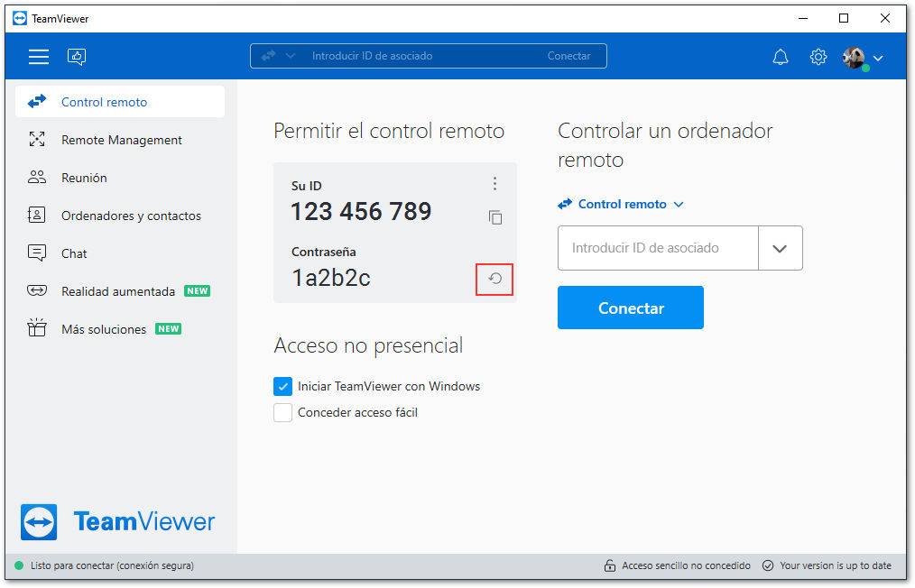The width and height of the screenshot is (915, 588).
Task: Click Listo para conectar status text
Action: (x=112, y=565)
